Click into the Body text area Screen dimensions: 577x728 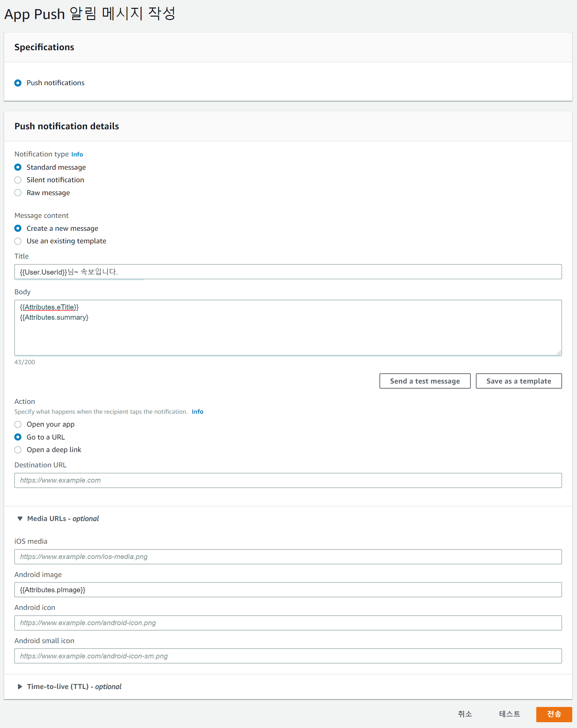click(x=288, y=328)
